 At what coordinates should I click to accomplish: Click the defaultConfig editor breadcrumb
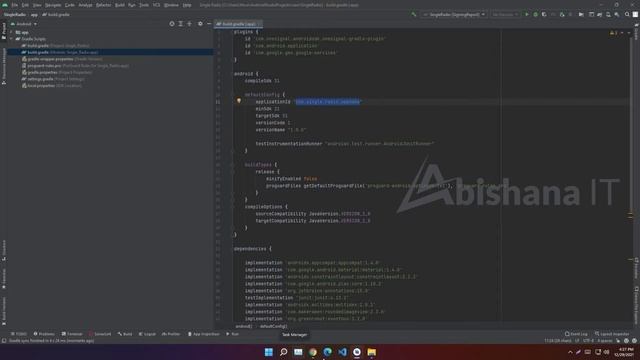tap(273, 326)
